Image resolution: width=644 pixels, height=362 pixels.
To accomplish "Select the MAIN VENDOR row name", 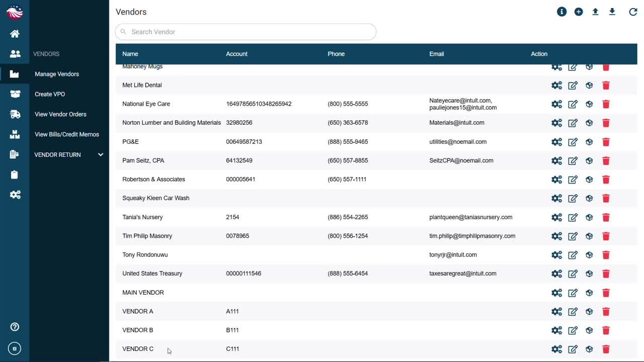I will point(143,293).
